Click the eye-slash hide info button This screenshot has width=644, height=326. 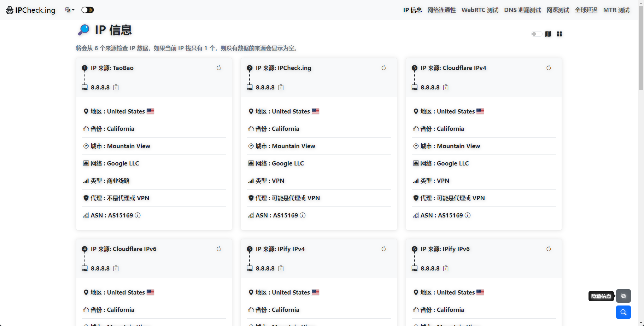pyautogui.click(x=623, y=296)
